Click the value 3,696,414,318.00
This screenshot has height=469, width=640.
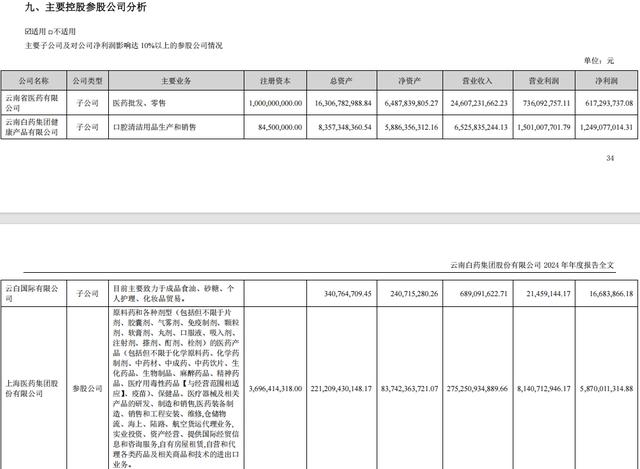click(x=276, y=389)
